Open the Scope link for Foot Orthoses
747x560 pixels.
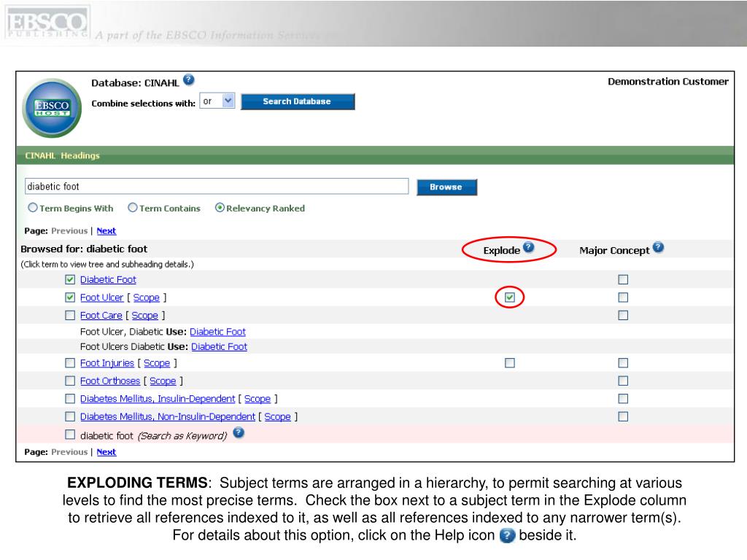click(x=163, y=381)
